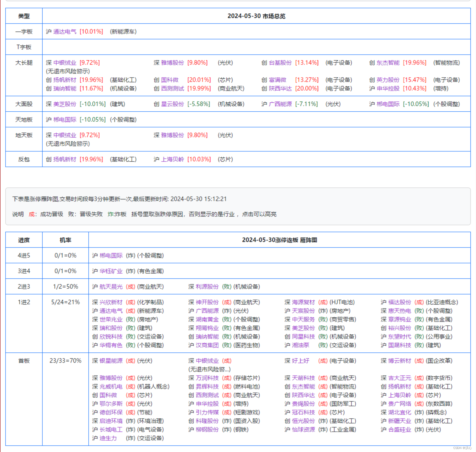
Task: Open the 国晟科技 stock link
Action: (x=400, y=345)
